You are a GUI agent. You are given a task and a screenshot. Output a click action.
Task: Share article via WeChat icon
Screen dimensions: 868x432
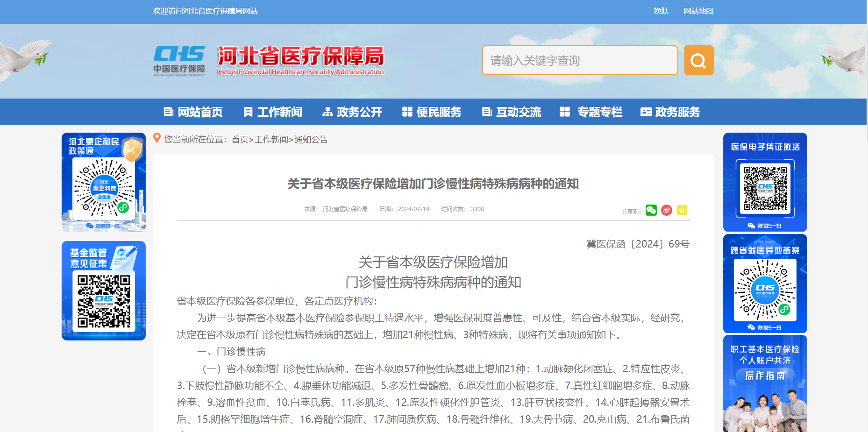coord(651,210)
